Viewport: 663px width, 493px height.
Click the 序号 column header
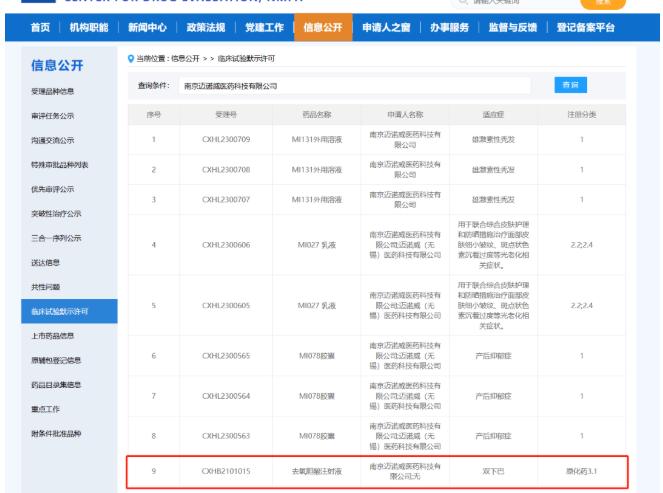click(x=153, y=115)
